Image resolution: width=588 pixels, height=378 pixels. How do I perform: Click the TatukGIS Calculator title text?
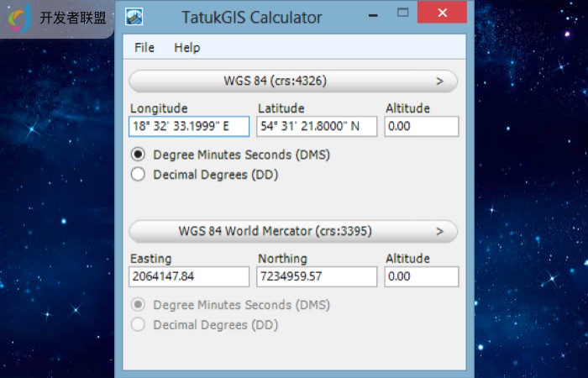(x=251, y=17)
